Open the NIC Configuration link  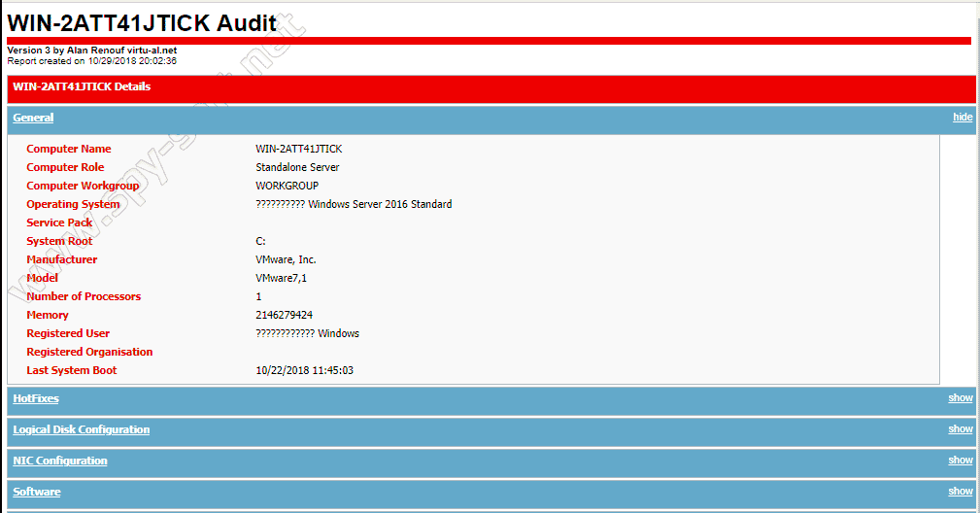(x=60, y=462)
